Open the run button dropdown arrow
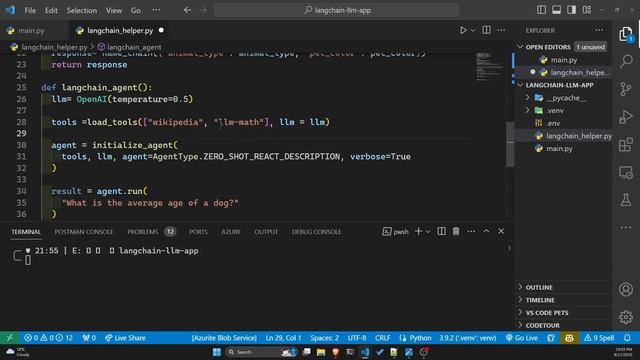 point(473,30)
